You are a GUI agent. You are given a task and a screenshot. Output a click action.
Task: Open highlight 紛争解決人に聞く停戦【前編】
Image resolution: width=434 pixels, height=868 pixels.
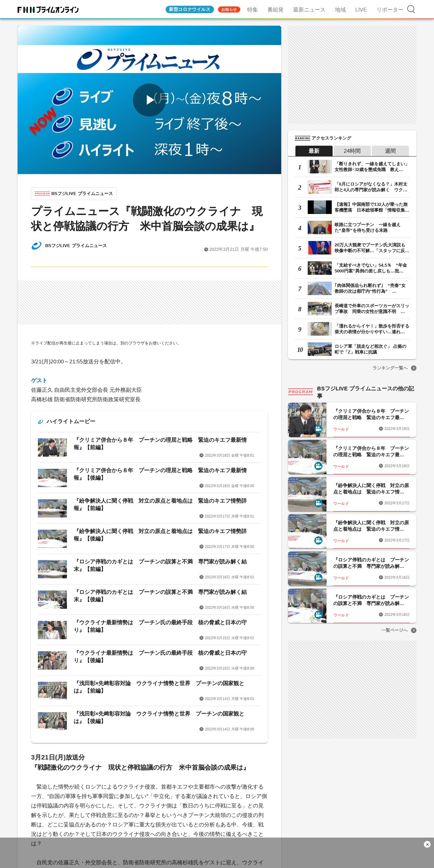tap(149, 508)
